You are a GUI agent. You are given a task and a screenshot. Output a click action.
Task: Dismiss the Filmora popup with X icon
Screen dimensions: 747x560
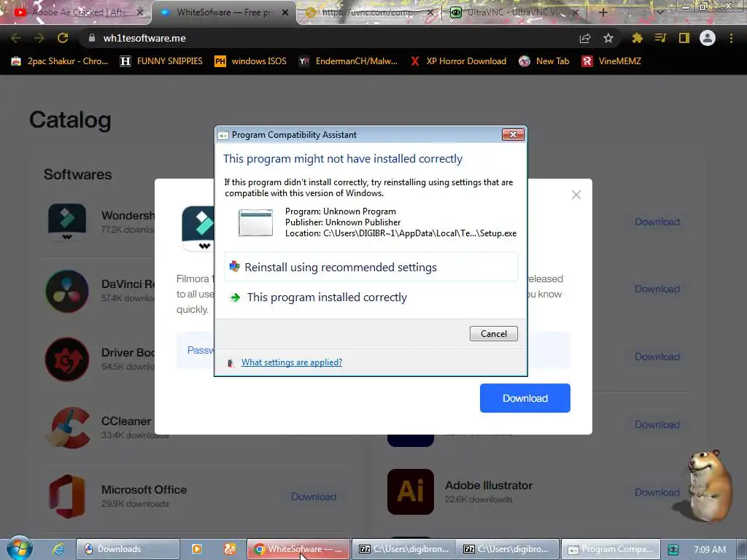tap(576, 195)
